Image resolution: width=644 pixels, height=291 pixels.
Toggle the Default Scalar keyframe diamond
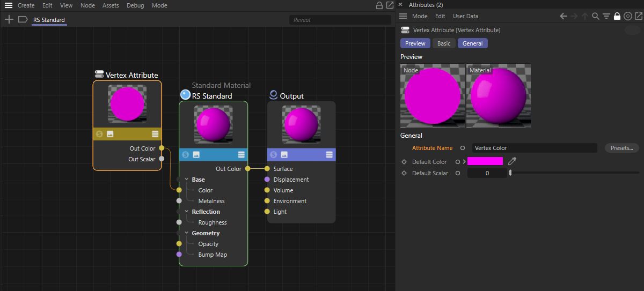(404, 173)
